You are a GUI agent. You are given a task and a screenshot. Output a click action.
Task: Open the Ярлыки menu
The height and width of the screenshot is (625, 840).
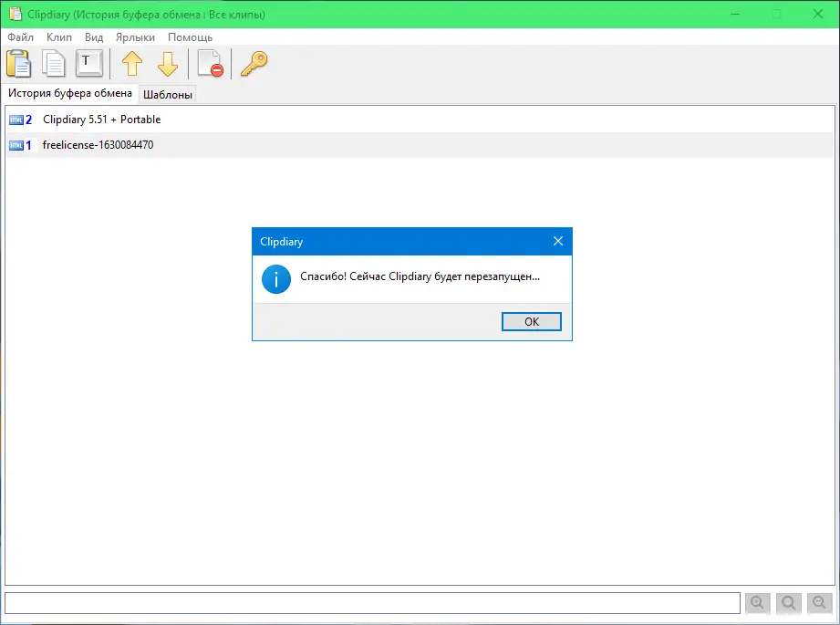click(x=135, y=37)
